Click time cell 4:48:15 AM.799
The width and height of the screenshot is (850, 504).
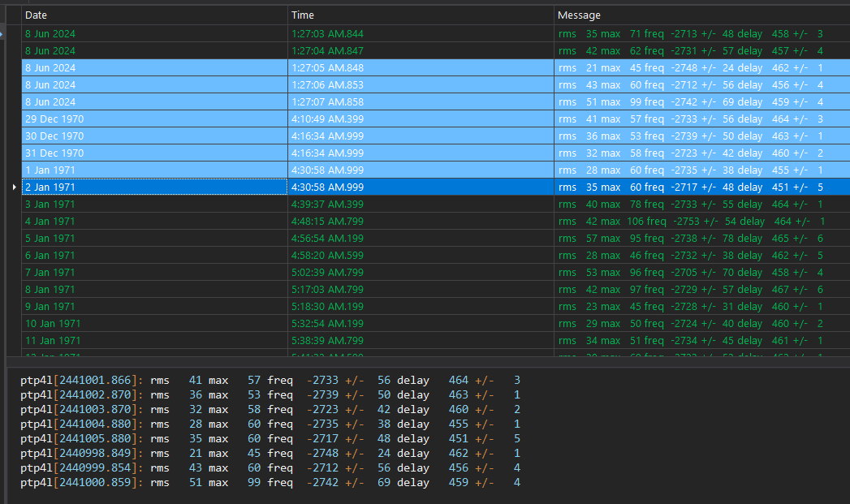(421, 221)
